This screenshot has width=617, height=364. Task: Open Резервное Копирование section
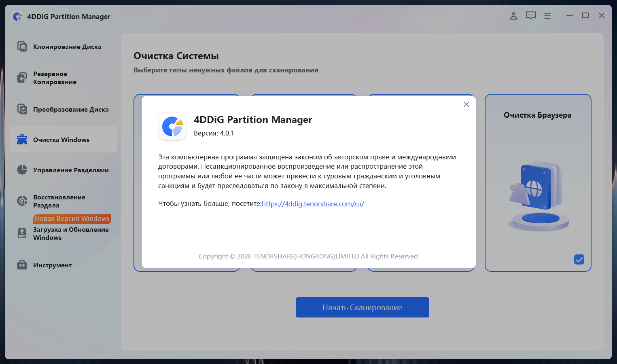(x=63, y=78)
